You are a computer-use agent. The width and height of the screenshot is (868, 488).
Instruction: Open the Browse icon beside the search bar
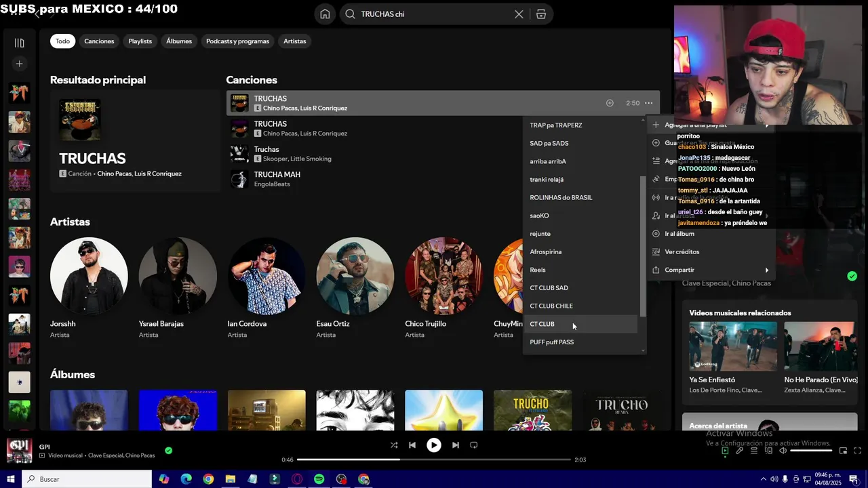click(x=540, y=14)
